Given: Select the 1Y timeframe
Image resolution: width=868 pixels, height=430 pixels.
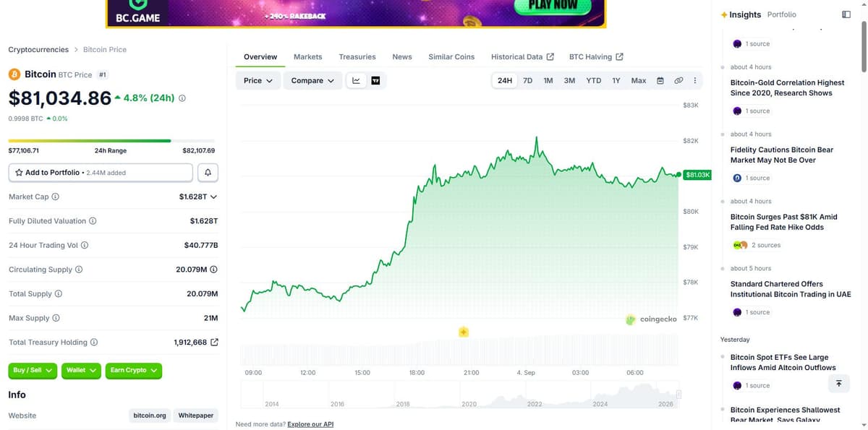Looking at the screenshot, I should point(616,80).
